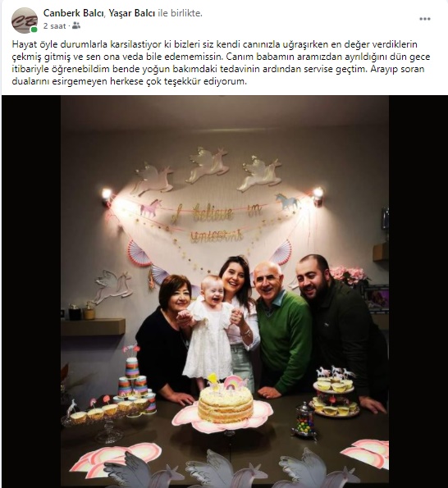
Task: Click the green online status dot
Action: coord(34,30)
